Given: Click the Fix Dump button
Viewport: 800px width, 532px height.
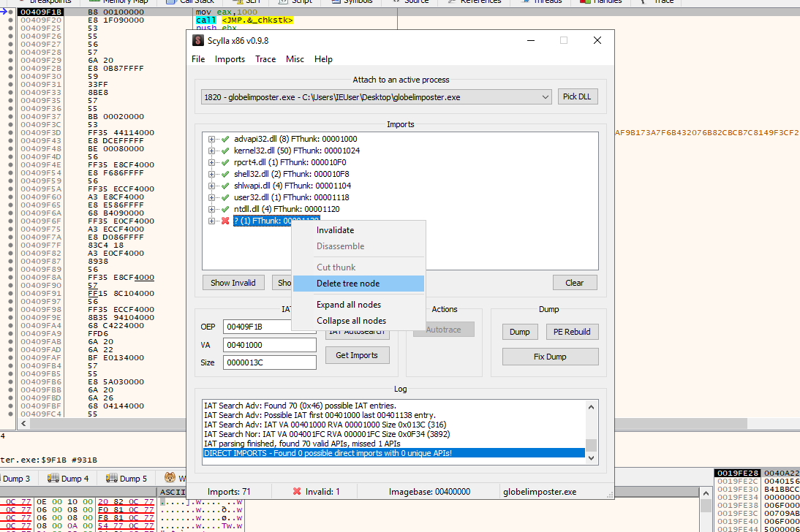Looking at the screenshot, I should 550,357.
